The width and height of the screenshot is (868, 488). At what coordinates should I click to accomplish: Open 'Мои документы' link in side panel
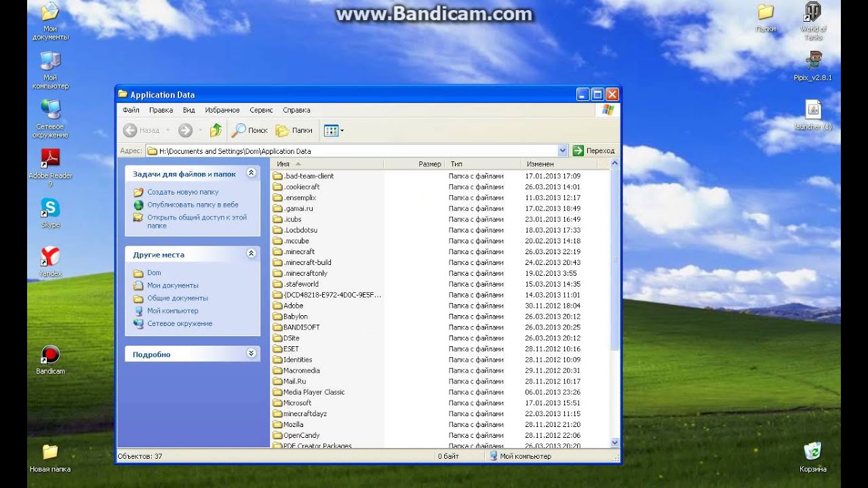coord(172,285)
